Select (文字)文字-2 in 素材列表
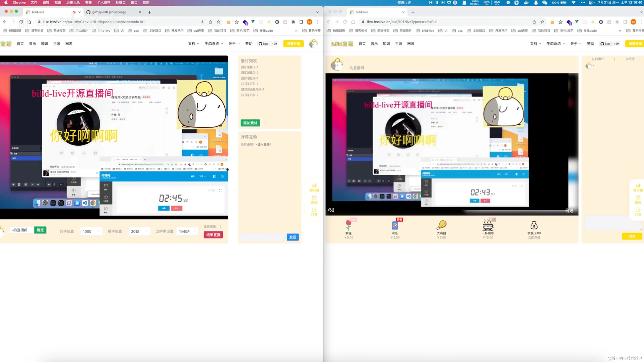 [x=249, y=95]
